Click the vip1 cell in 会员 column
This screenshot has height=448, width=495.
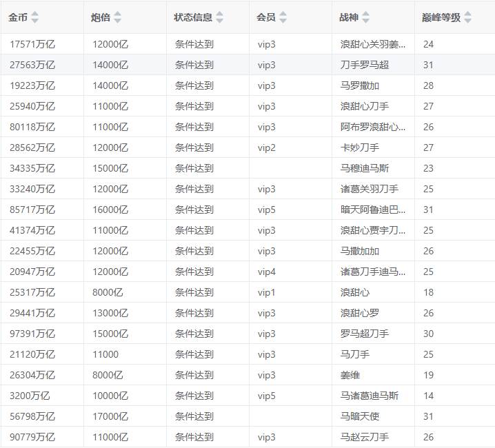267,292
